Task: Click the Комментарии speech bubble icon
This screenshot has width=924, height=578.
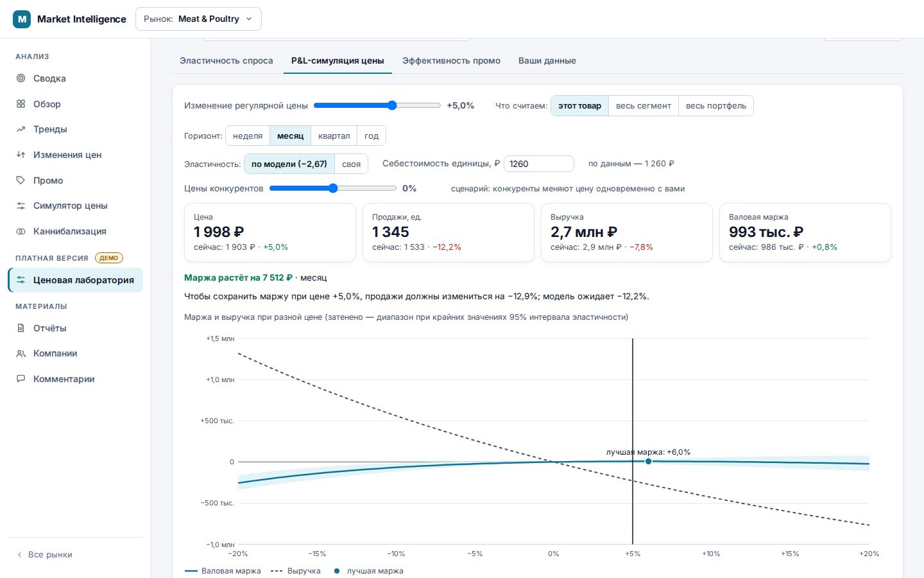Action: (21, 379)
